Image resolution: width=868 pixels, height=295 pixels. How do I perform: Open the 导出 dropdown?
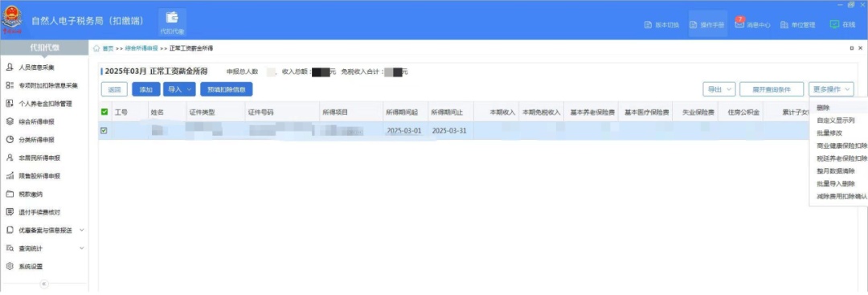[x=719, y=89]
